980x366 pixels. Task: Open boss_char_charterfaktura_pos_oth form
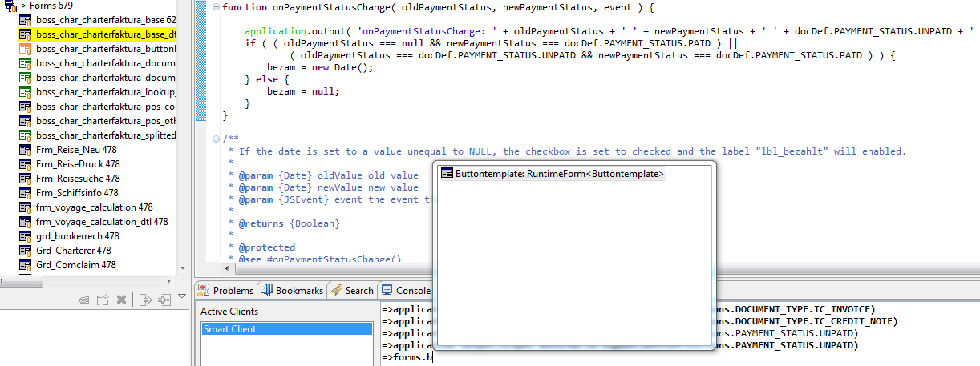106,121
